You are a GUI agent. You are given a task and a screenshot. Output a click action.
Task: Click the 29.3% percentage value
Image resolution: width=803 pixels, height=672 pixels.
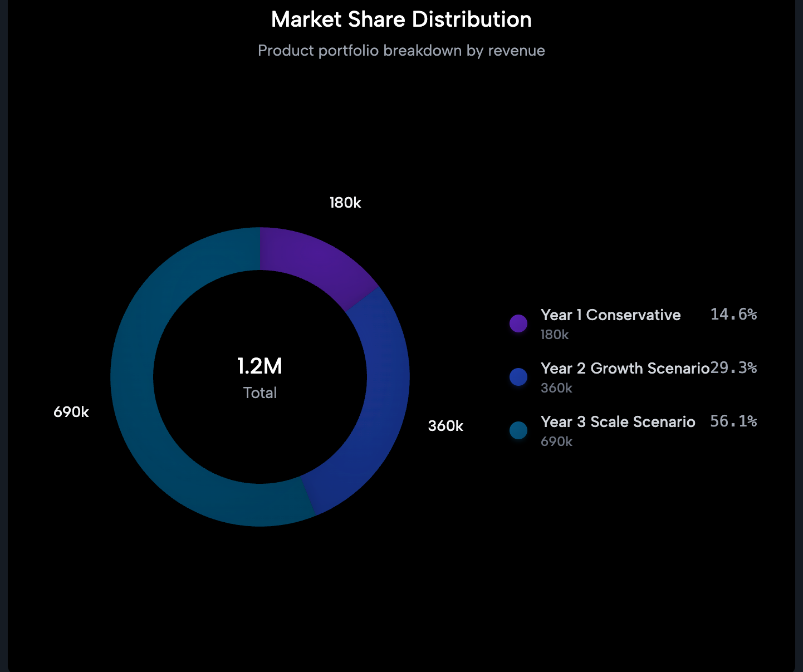(733, 367)
